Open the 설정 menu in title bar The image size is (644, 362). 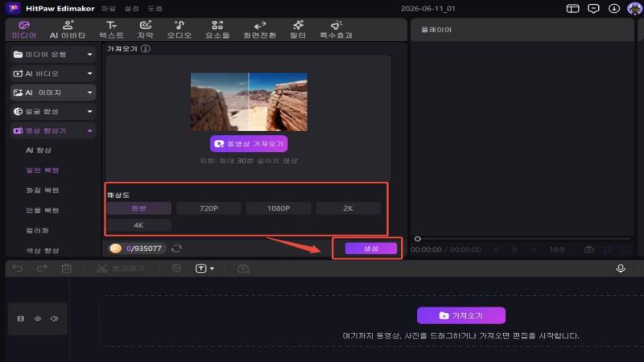click(132, 9)
